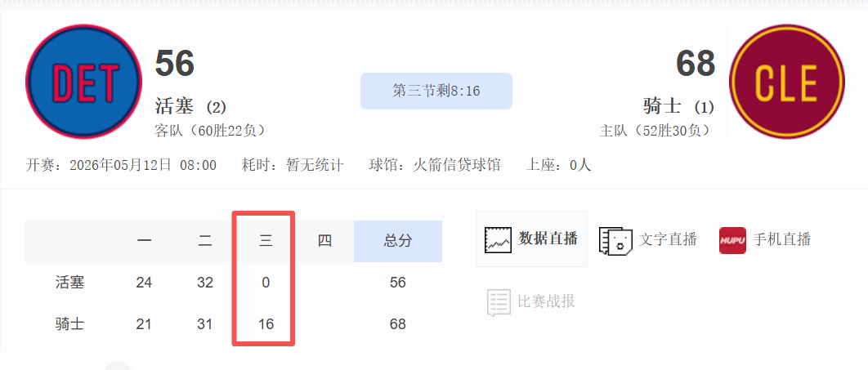The image size is (868, 370).
Task: Click the 活塞 team name in header
Action: (x=173, y=105)
